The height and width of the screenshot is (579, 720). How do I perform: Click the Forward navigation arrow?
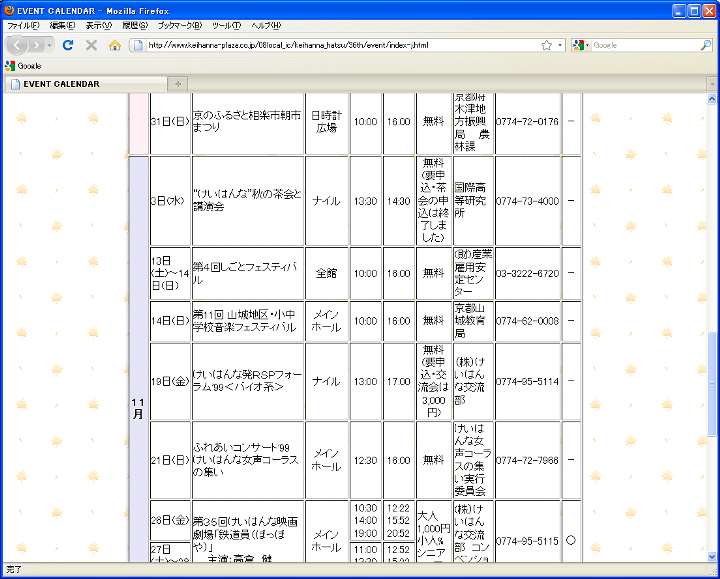(x=37, y=45)
